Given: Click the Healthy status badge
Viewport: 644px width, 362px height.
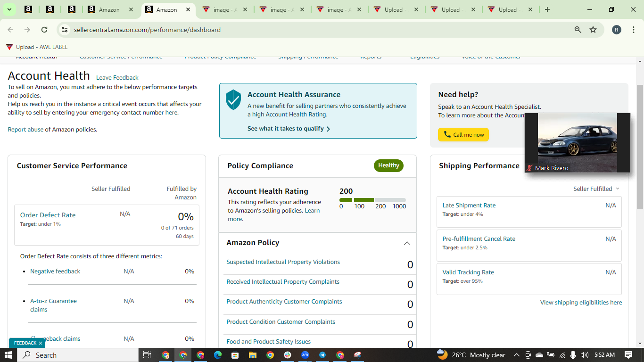Looking at the screenshot, I should (388, 165).
